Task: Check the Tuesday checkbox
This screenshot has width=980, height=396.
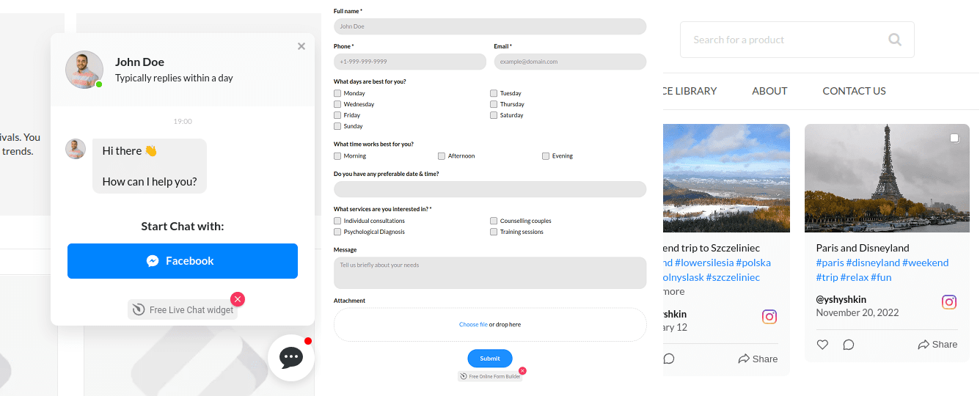Action: click(494, 93)
